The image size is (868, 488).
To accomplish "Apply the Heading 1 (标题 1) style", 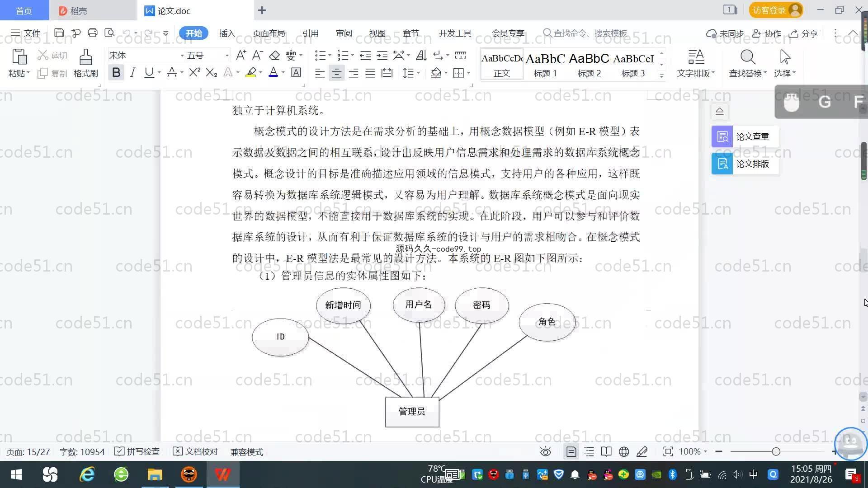I will tap(545, 64).
